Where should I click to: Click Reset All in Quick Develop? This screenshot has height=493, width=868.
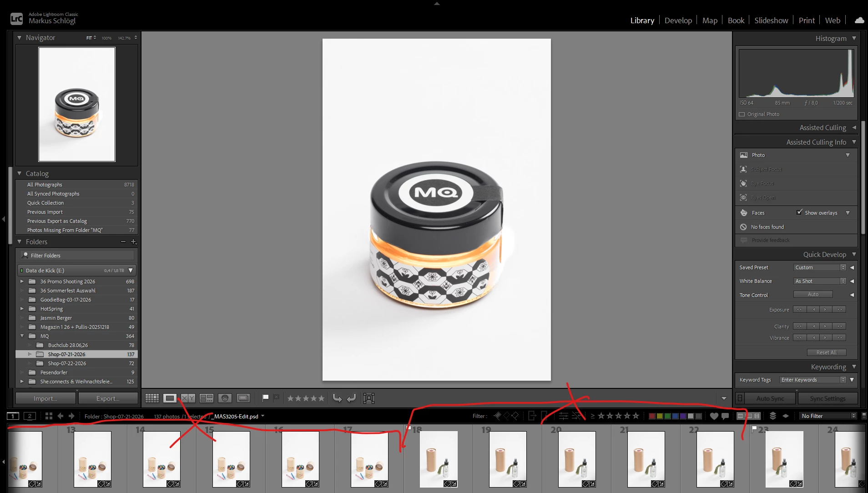click(x=826, y=352)
